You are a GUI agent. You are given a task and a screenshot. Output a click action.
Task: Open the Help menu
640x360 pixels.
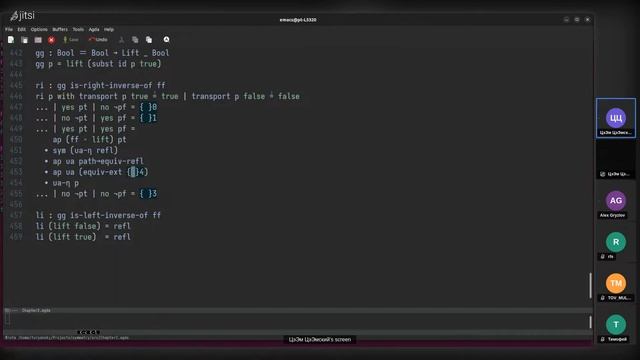(109, 29)
